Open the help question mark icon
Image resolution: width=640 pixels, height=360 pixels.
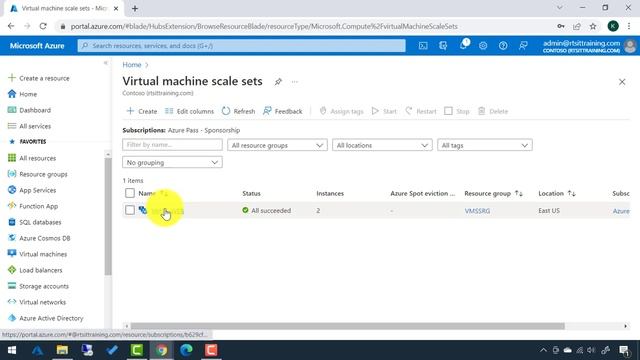point(503,46)
